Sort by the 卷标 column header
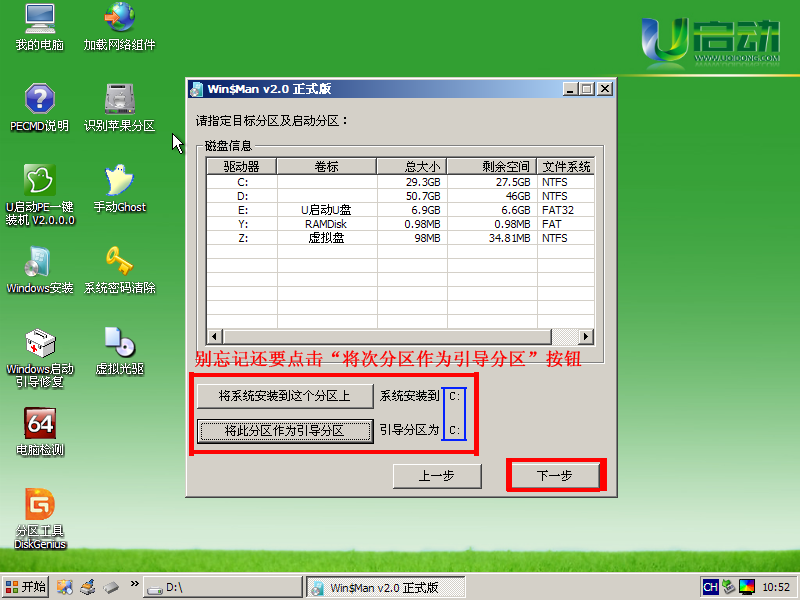The image size is (800, 600). [x=327, y=166]
